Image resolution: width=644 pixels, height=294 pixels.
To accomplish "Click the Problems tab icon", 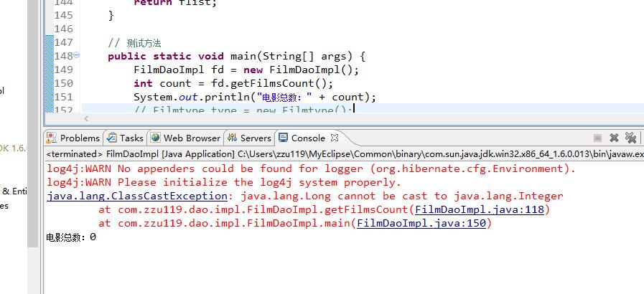I will (x=52, y=138).
